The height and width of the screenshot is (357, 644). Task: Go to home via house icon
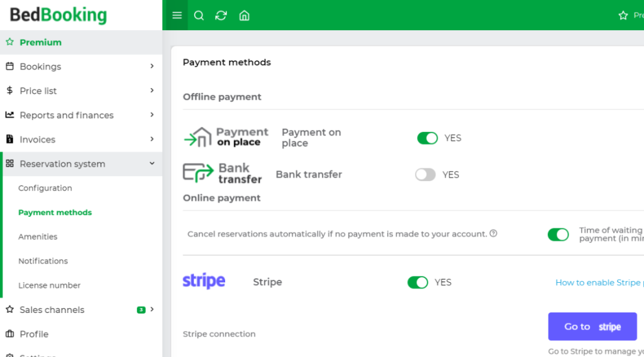tap(245, 16)
